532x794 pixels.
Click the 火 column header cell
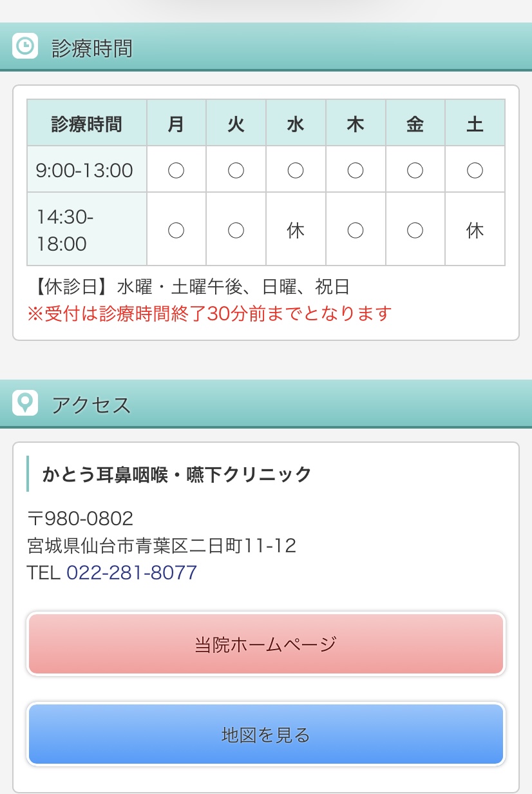click(x=236, y=122)
